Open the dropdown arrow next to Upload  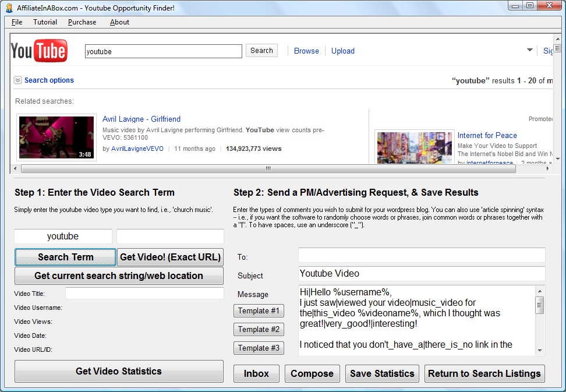tap(530, 50)
